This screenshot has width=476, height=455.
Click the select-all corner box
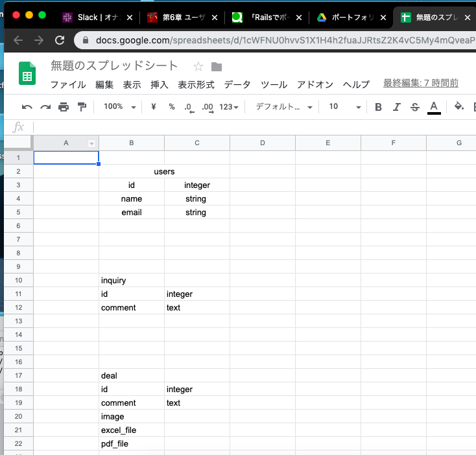tap(18, 143)
